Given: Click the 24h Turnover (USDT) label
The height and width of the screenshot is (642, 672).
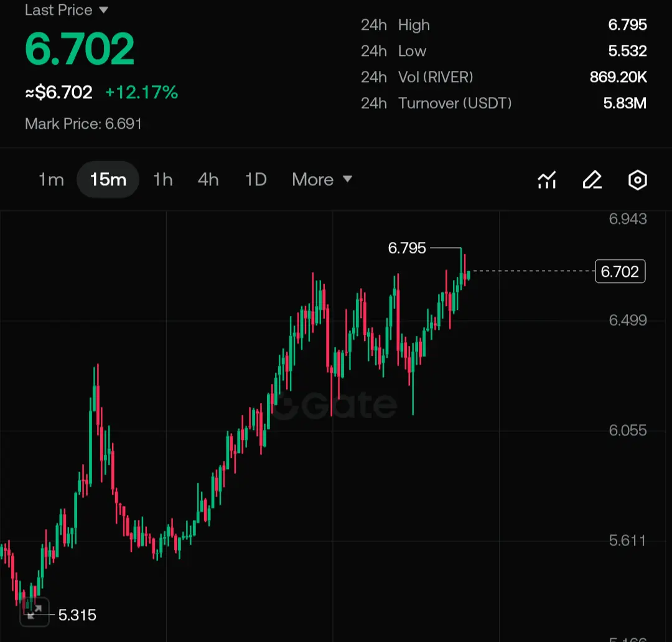Looking at the screenshot, I should tap(436, 103).
